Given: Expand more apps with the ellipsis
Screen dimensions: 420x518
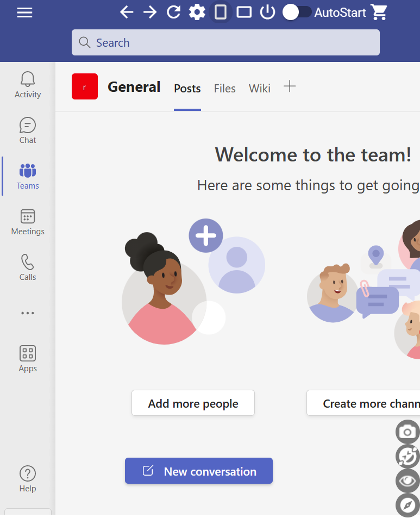Looking at the screenshot, I should tap(28, 313).
